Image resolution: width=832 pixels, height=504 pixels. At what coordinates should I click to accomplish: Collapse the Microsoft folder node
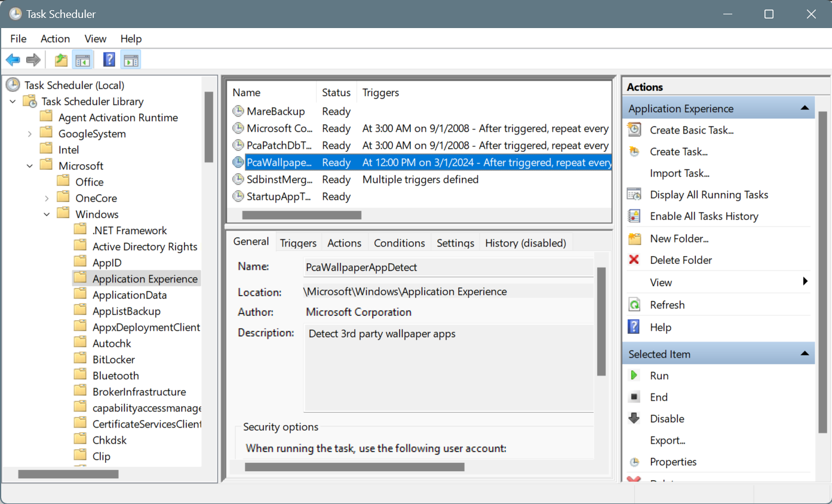point(30,166)
